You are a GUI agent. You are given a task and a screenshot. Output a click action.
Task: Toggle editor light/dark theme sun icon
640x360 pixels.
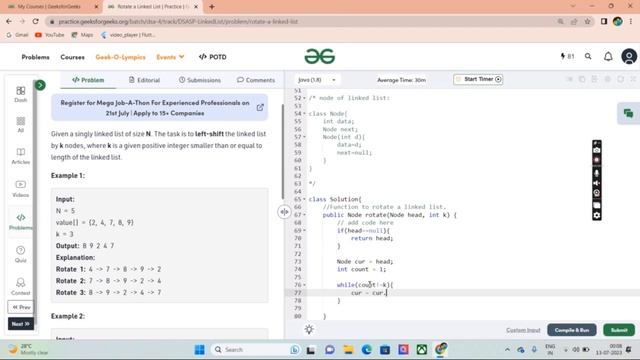pos(309,329)
